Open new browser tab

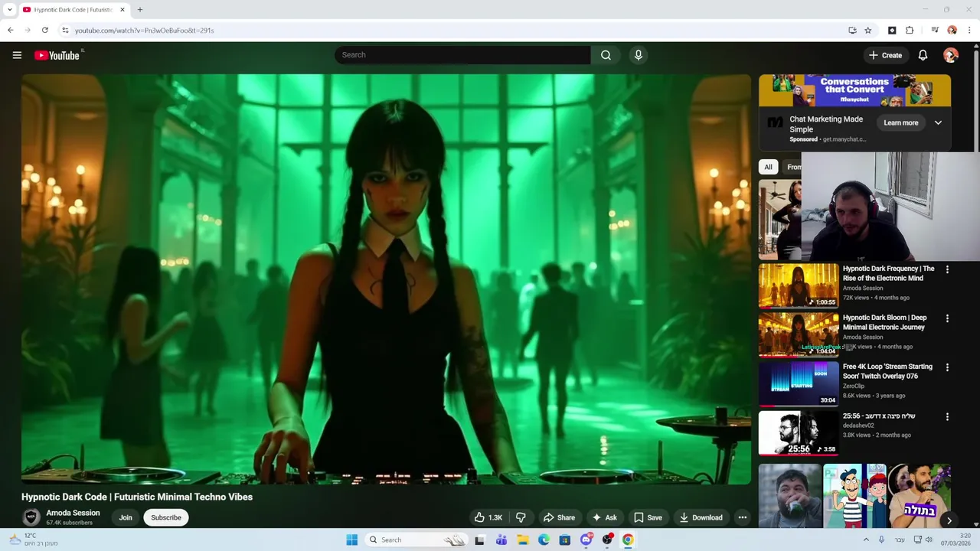tap(140, 10)
